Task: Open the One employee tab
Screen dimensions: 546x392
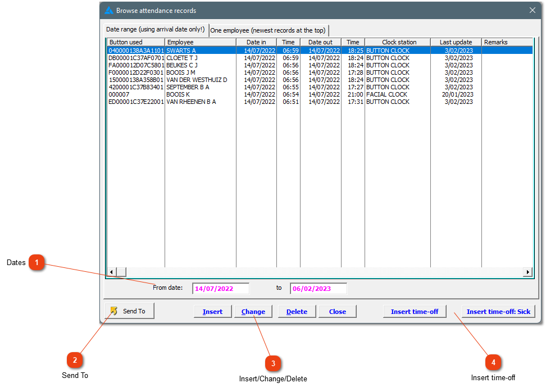Action: (x=268, y=30)
